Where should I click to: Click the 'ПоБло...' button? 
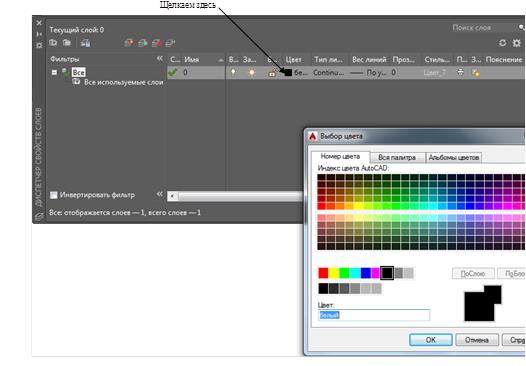click(x=511, y=273)
